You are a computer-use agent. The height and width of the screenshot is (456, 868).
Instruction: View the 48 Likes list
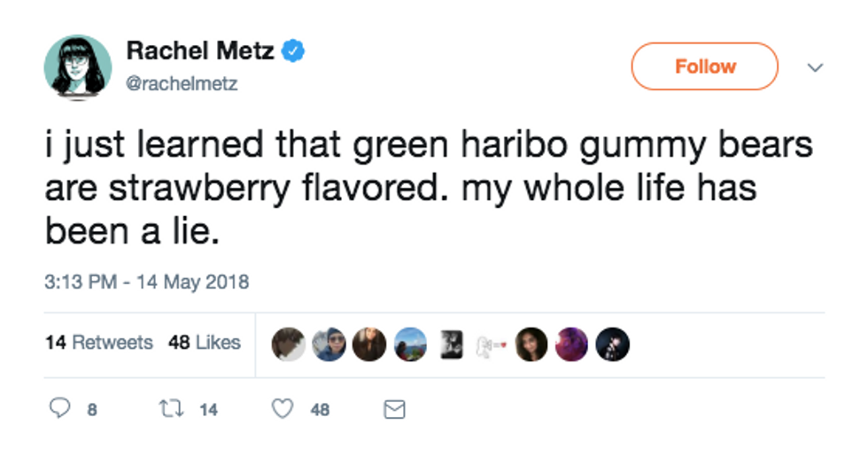(x=205, y=343)
